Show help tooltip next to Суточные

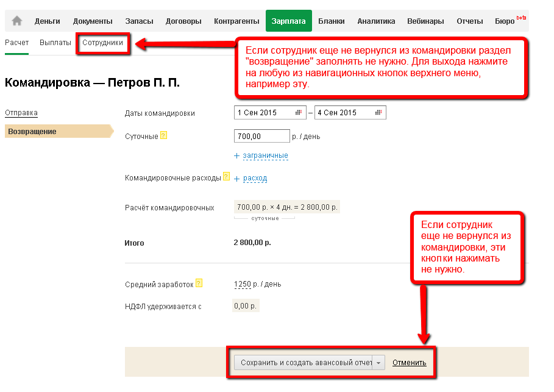click(163, 135)
